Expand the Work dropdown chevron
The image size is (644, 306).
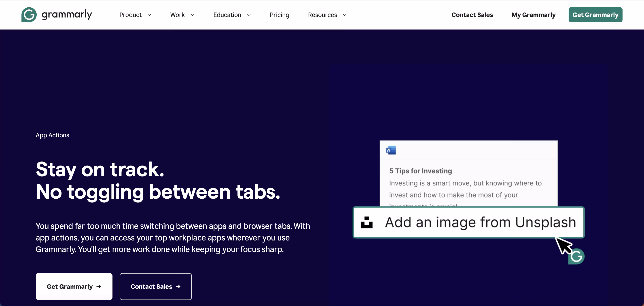click(193, 15)
